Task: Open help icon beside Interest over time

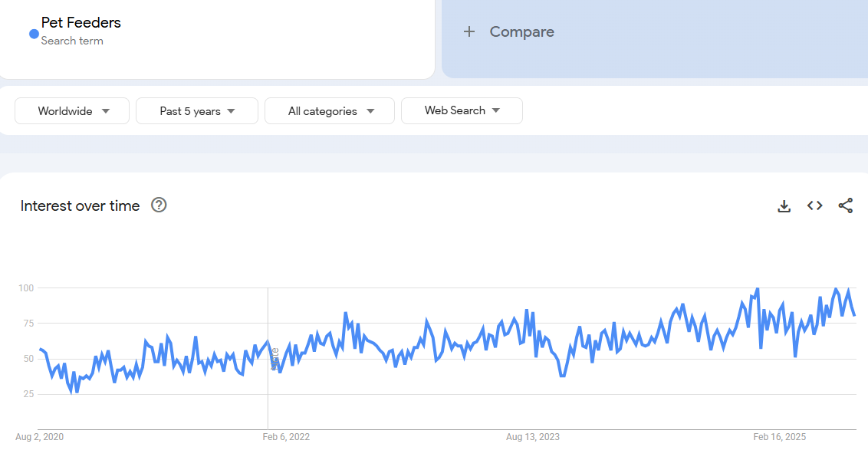Action: 159,205
